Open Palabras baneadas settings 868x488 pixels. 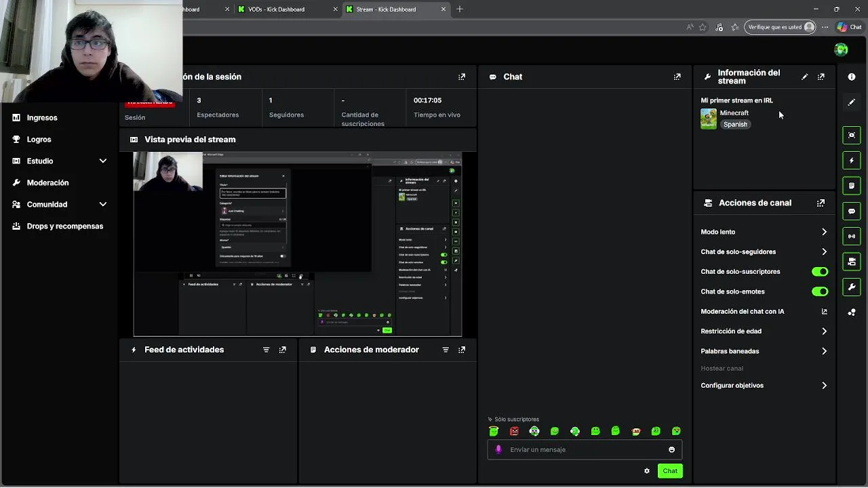764,351
